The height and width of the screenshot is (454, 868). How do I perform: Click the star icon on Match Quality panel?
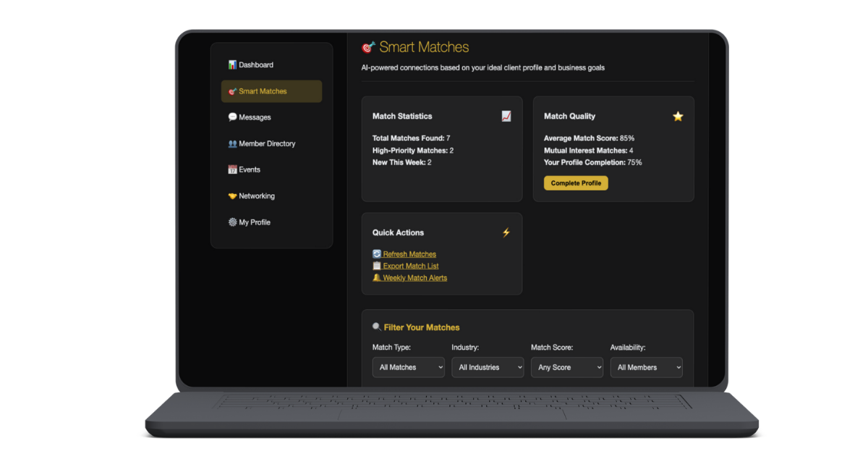click(678, 116)
